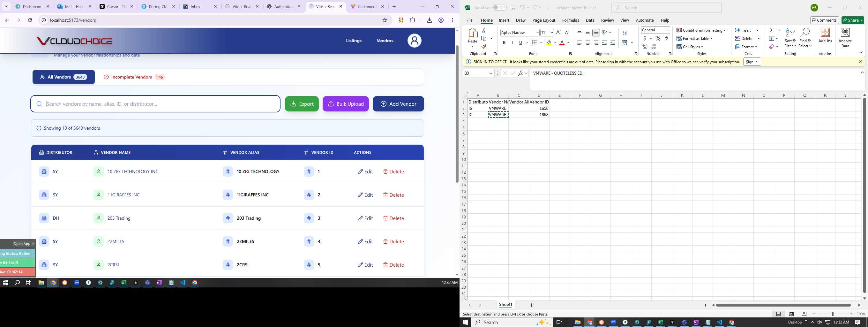This screenshot has width=868, height=327.
Task: Open the Formulas ribbon tab
Action: (571, 20)
